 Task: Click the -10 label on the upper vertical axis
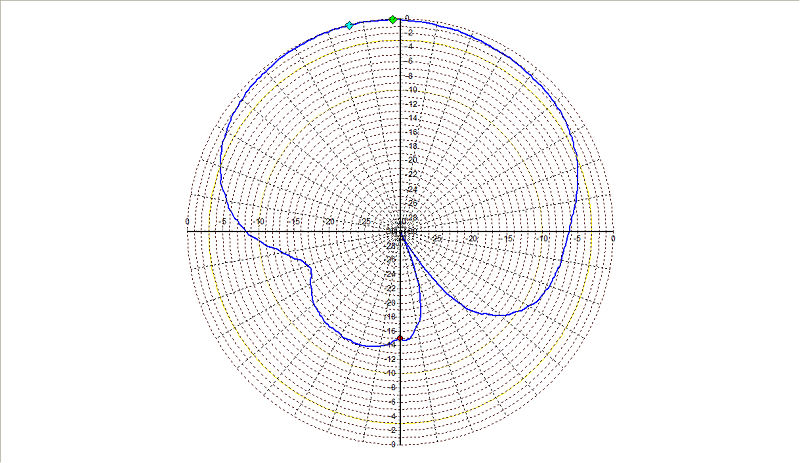412,90
